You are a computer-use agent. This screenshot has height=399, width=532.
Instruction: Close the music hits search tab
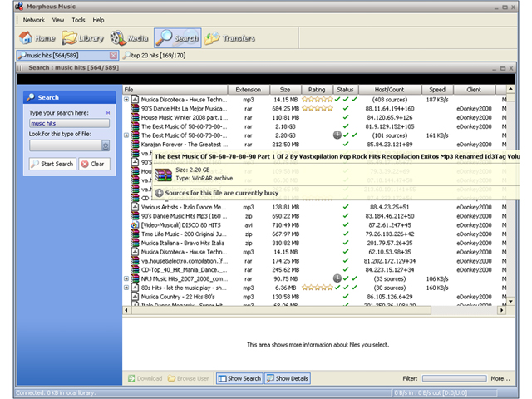113,56
